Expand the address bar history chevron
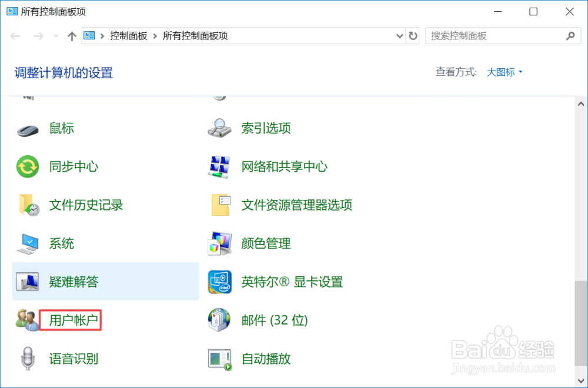Screen dimensions: 588x388 click(399, 35)
